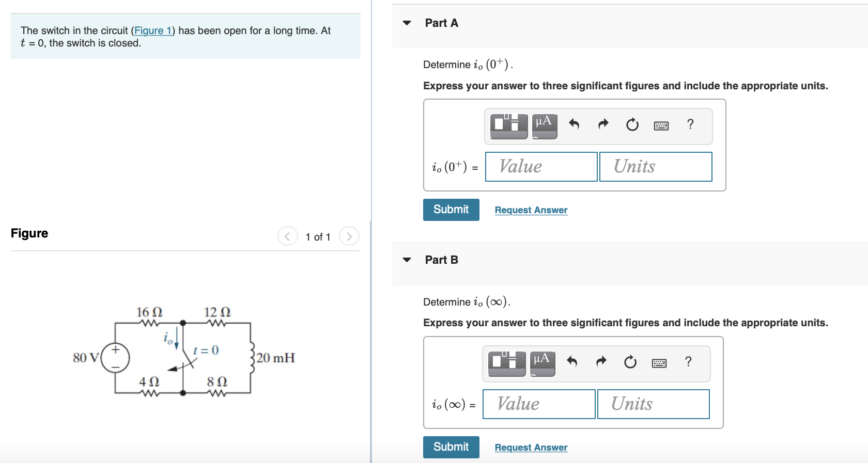Click the Units field in Part B
Image resolution: width=868 pixels, height=463 pixels.
[653, 404]
